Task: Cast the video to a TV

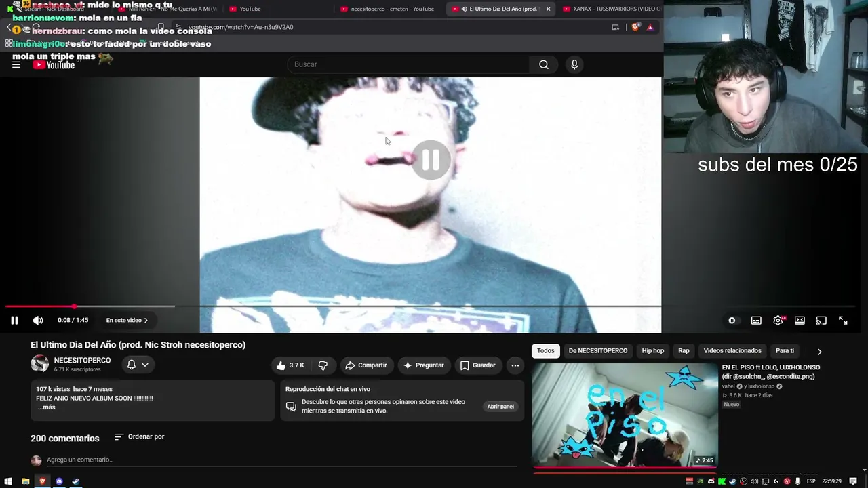Action: coord(821,321)
